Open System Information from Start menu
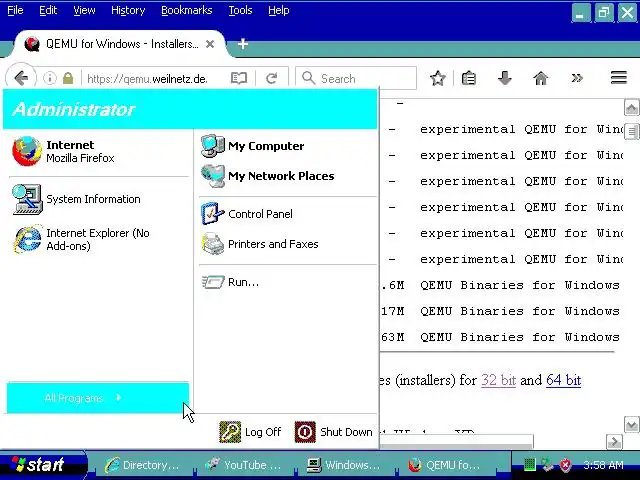 click(98, 199)
